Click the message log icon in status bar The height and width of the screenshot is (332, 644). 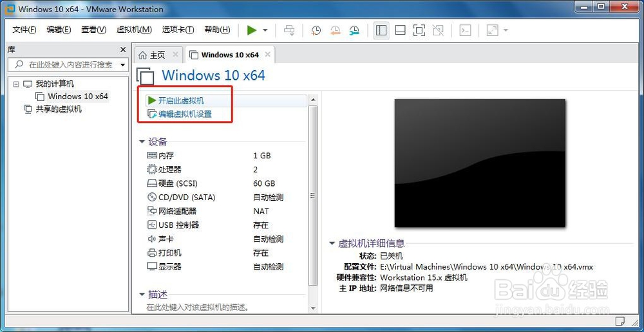pyautogui.click(x=620, y=321)
